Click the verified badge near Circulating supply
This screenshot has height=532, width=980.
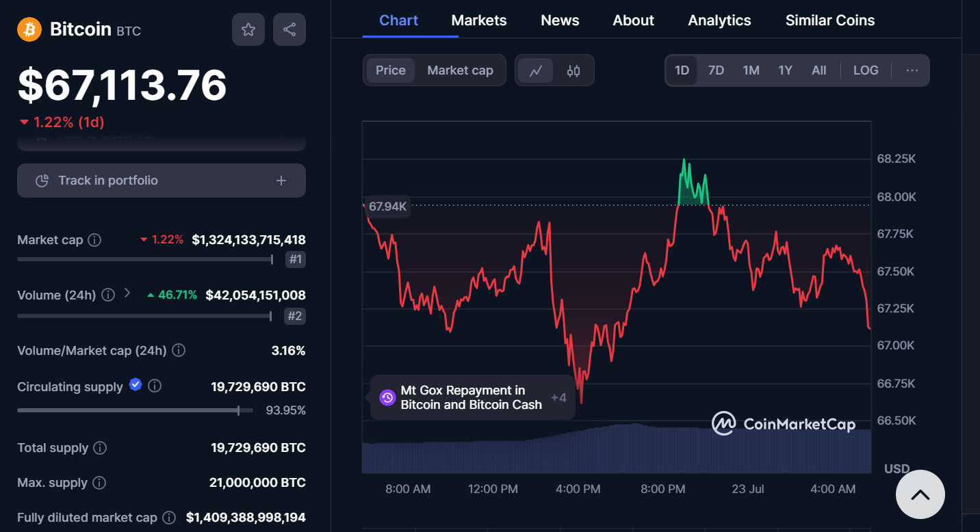click(x=136, y=384)
